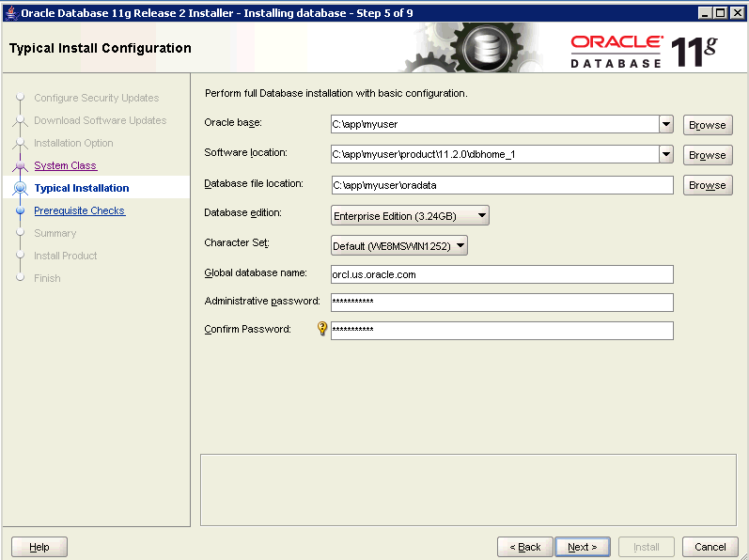Open the Database edition dropdown
This screenshot has height=560, width=749.
click(x=411, y=216)
